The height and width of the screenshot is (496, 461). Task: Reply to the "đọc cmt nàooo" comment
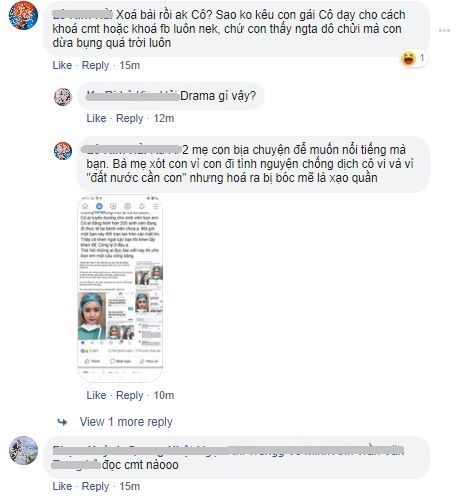pyautogui.click(x=95, y=486)
